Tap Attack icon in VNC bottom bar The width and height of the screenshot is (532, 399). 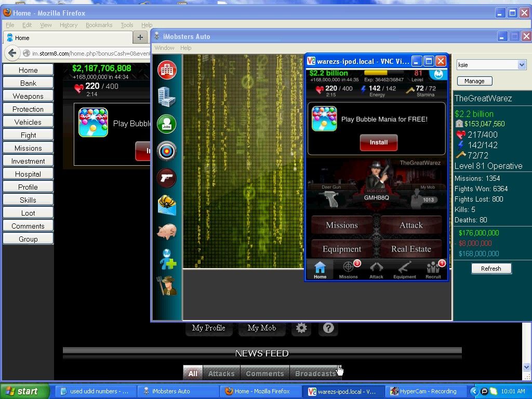click(x=376, y=270)
